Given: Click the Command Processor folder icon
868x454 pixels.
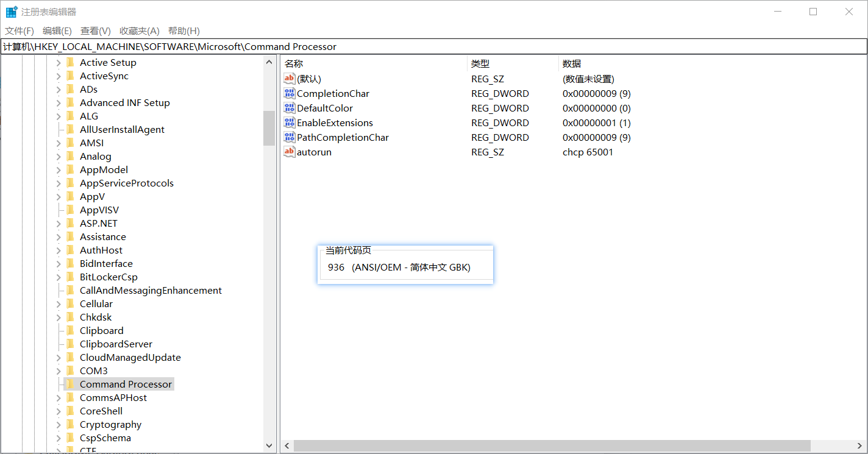Looking at the screenshot, I should click(x=70, y=384).
